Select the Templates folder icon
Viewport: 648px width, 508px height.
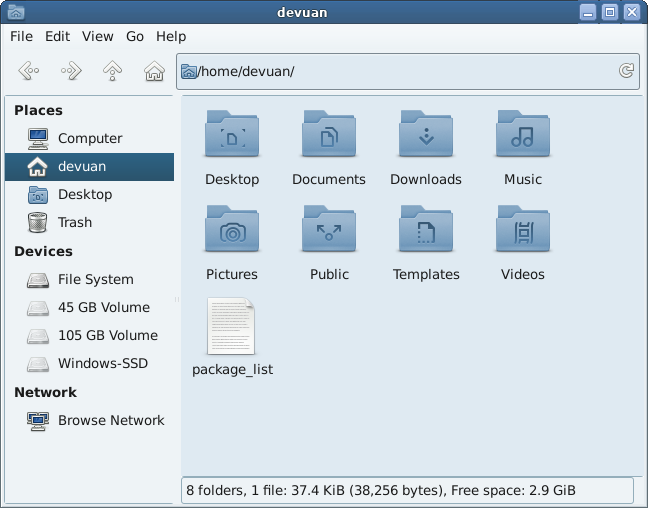point(426,230)
